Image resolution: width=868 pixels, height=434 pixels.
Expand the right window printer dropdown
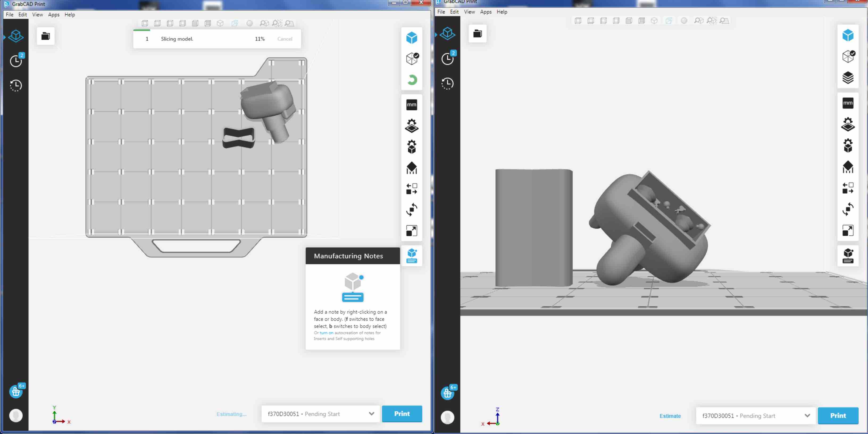pos(807,415)
